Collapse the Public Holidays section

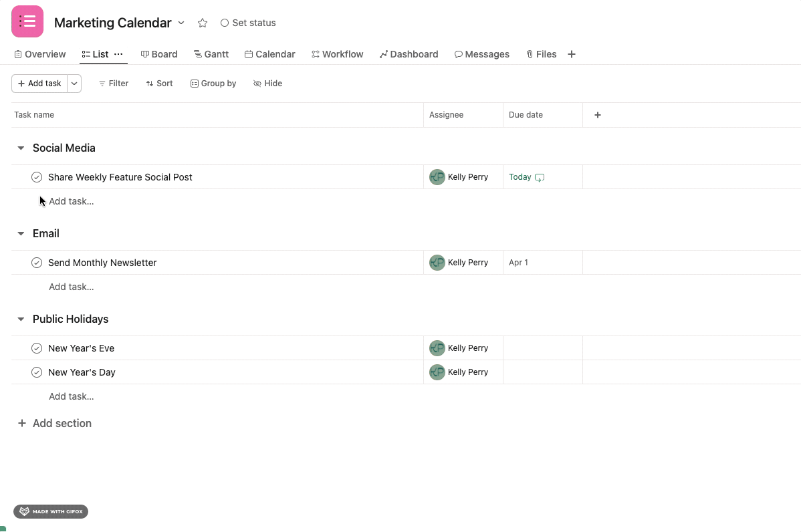(21, 319)
